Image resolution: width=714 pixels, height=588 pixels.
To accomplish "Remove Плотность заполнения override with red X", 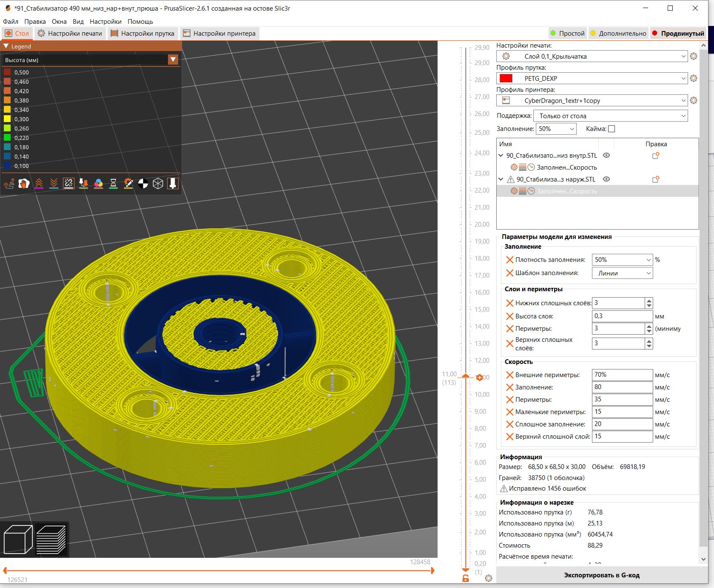I will point(509,260).
